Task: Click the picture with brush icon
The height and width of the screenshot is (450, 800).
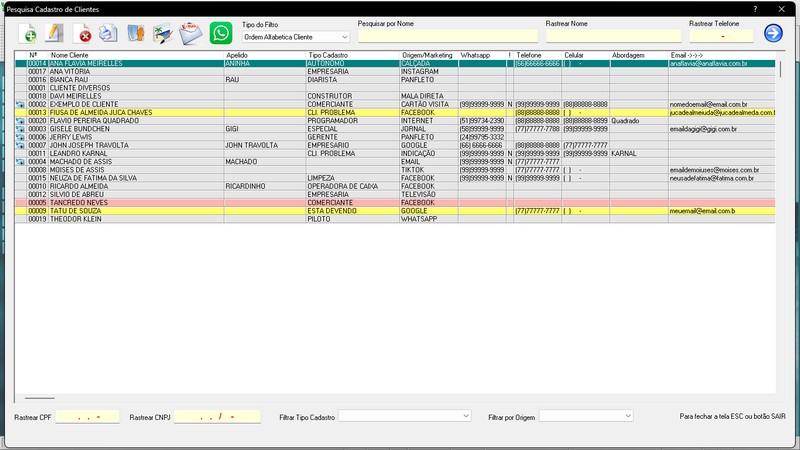Action: (163, 34)
